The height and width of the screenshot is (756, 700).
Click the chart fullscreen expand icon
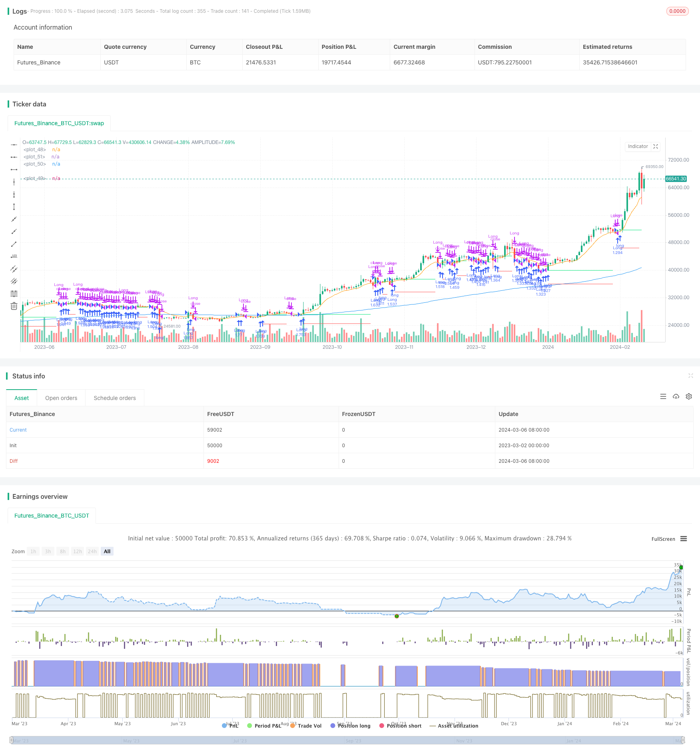656,146
